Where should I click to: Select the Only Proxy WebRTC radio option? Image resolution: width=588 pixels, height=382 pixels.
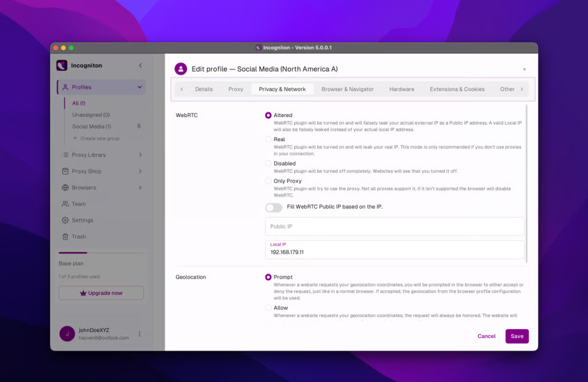pos(268,181)
